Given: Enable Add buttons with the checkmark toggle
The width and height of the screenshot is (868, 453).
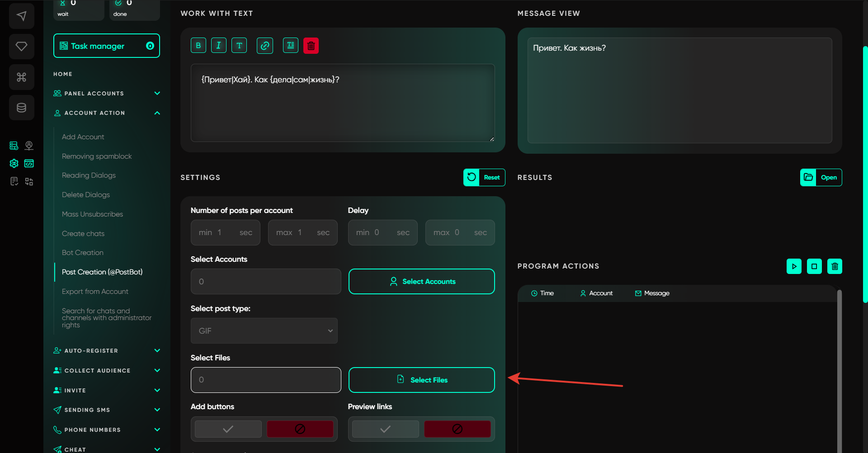Looking at the screenshot, I should click(228, 429).
